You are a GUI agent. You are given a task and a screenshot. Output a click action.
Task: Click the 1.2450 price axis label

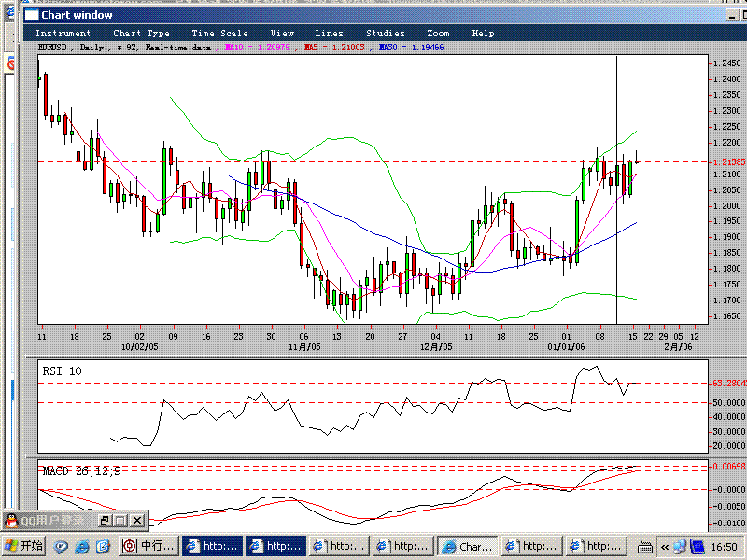727,63
